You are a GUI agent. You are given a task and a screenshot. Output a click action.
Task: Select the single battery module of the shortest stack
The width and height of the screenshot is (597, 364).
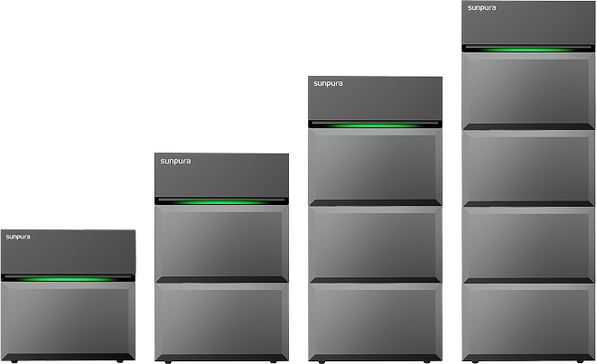point(68,321)
